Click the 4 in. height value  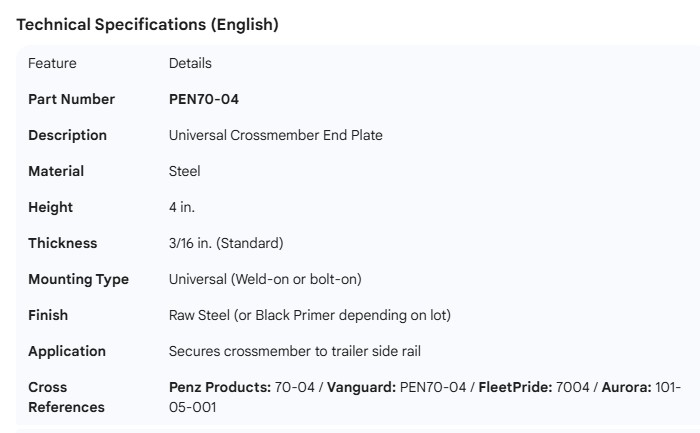[182, 207]
